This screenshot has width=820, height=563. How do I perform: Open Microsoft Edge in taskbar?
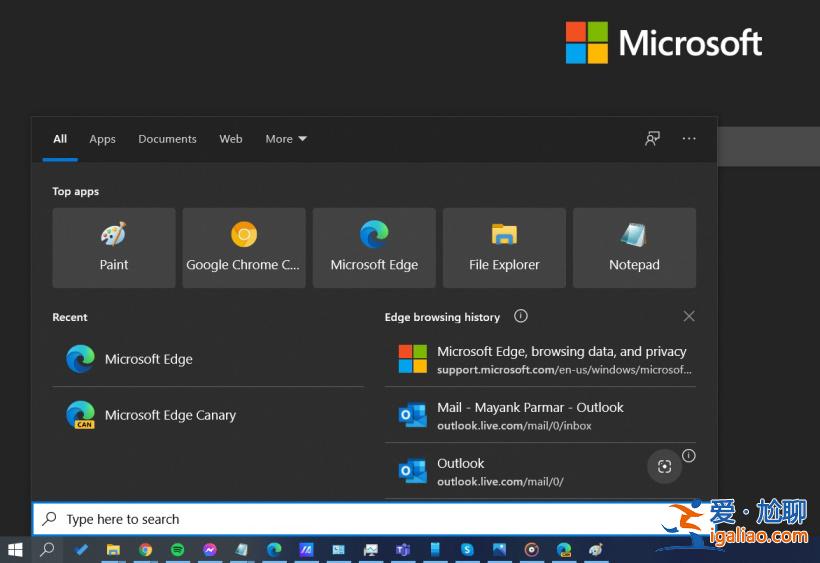click(x=274, y=549)
